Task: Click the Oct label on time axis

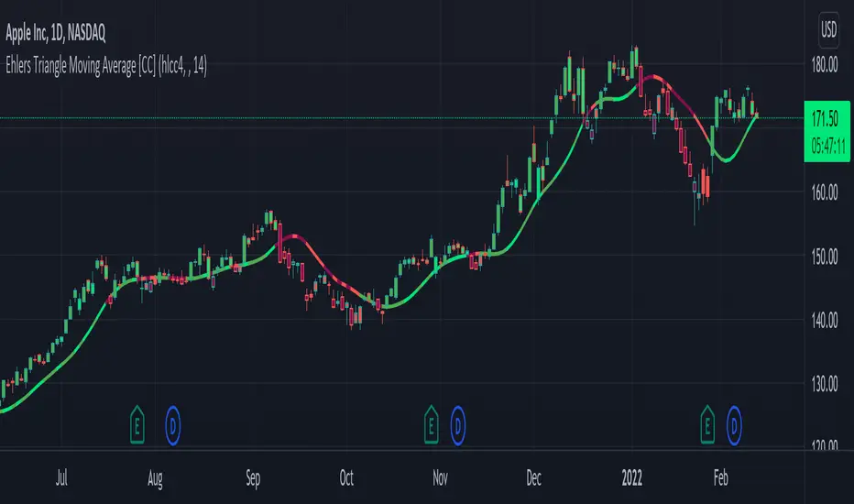Action: click(346, 477)
